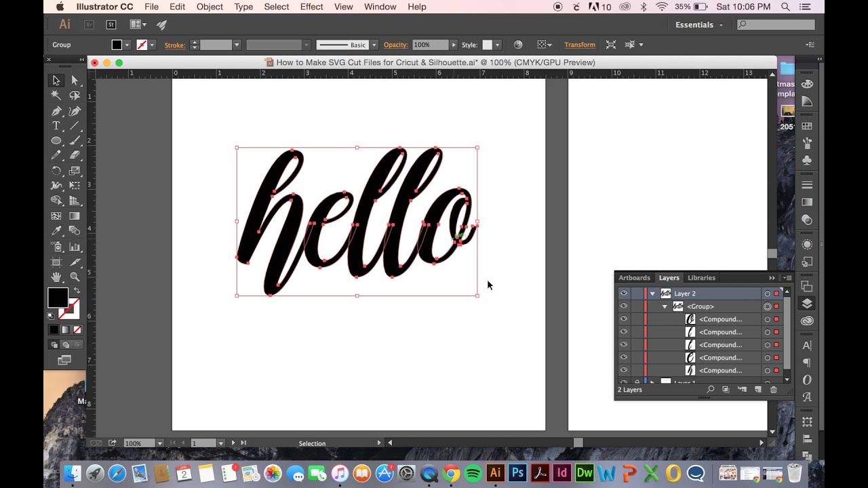
Task: Switch to the Artboards tab
Action: pyautogui.click(x=634, y=278)
